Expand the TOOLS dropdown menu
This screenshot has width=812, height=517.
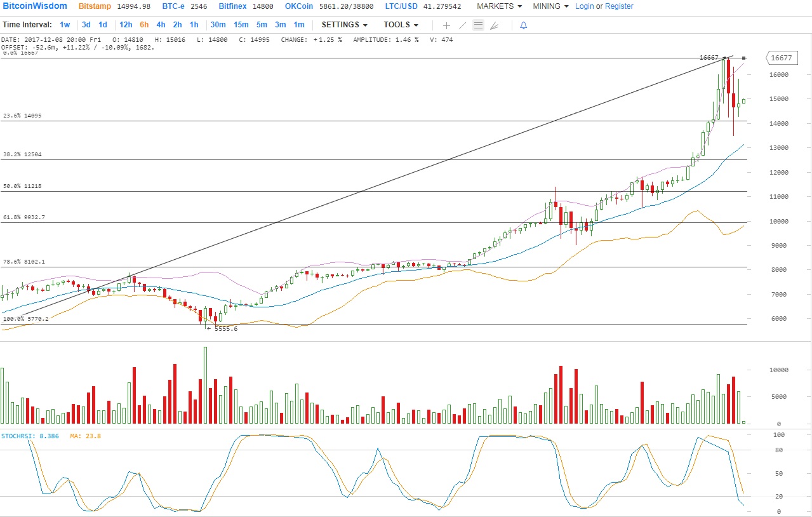coord(401,25)
